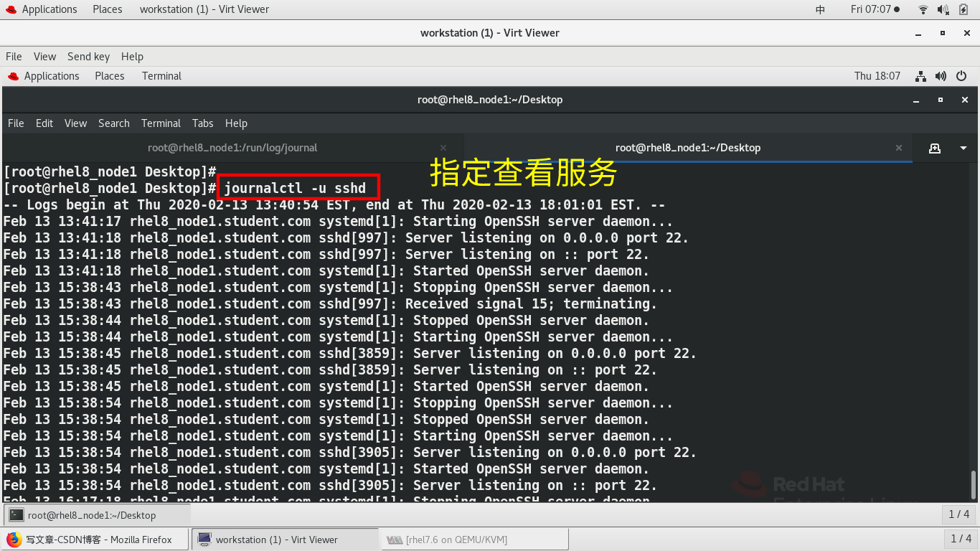Click the terminal icon in guest taskbar
This screenshot has height=551, width=980.
tap(17, 515)
